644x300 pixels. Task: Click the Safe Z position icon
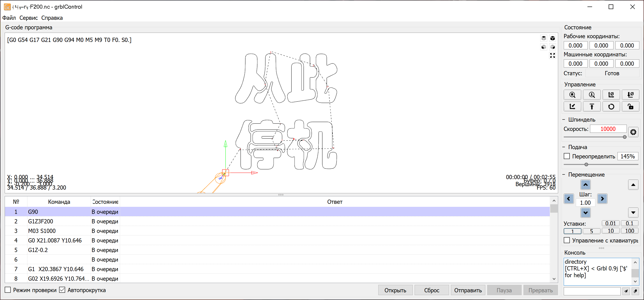click(x=591, y=107)
